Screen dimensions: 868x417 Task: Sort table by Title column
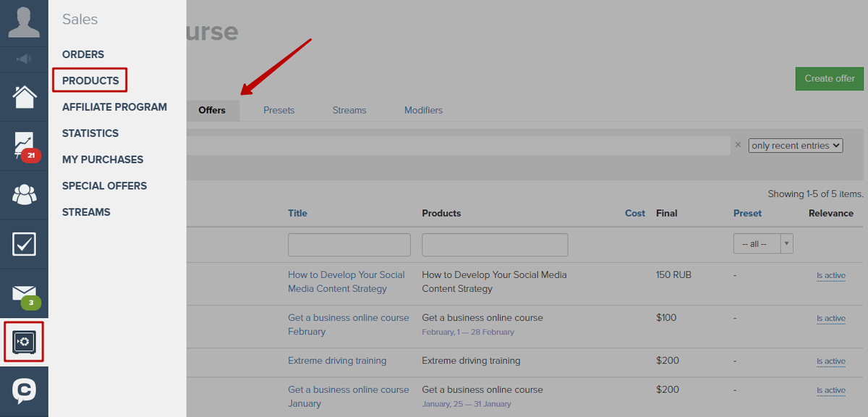click(297, 213)
